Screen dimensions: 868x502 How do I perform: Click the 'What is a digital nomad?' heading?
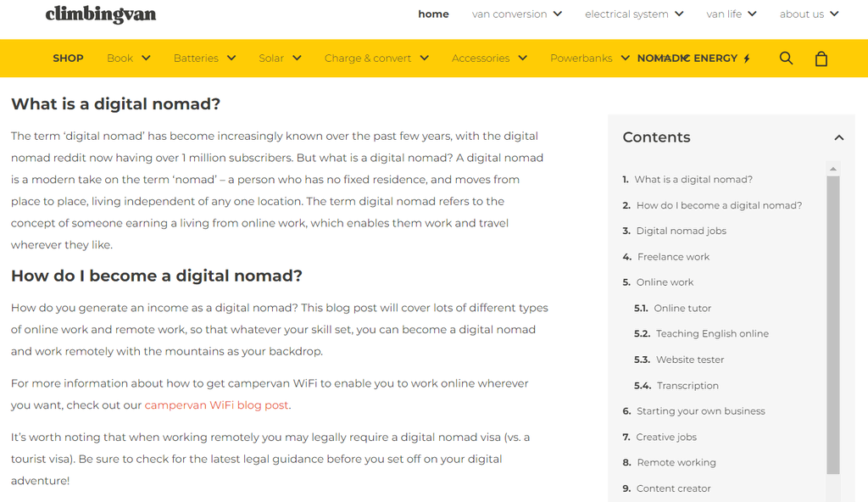tap(115, 104)
